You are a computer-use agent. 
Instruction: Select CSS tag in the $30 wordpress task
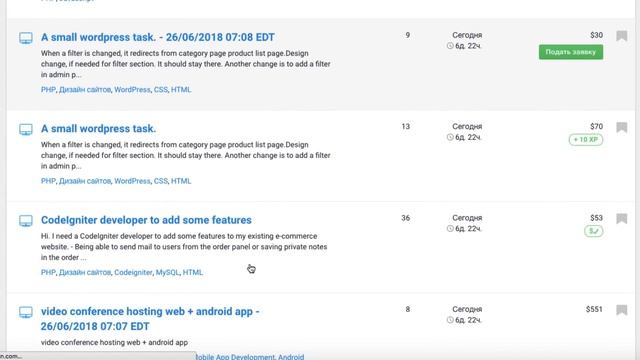pos(161,89)
